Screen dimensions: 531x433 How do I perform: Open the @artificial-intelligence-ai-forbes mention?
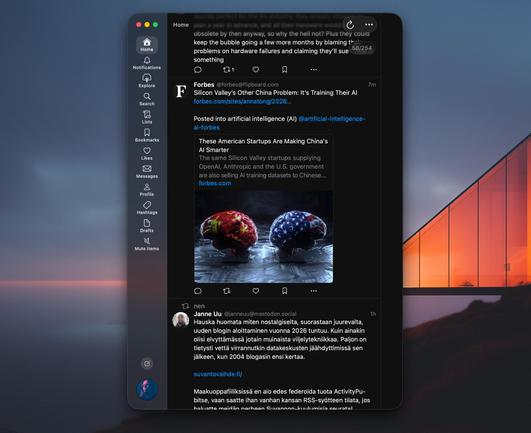[280, 123]
